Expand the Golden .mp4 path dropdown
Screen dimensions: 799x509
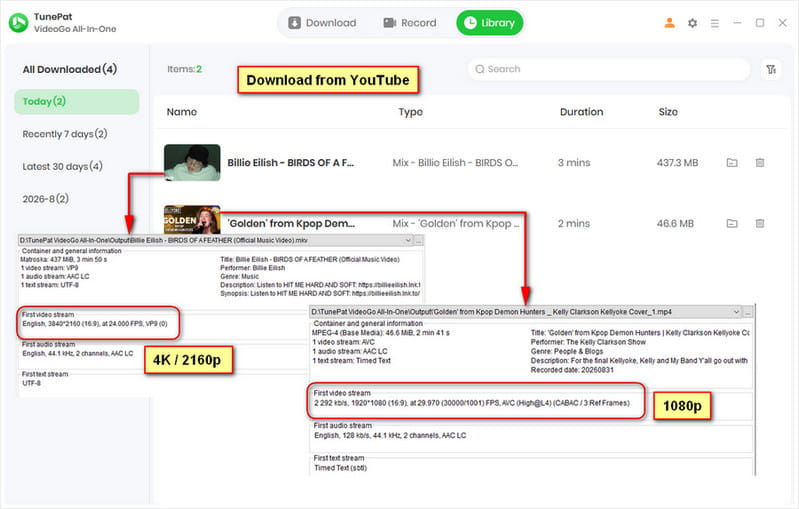pyautogui.click(x=736, y=312)
